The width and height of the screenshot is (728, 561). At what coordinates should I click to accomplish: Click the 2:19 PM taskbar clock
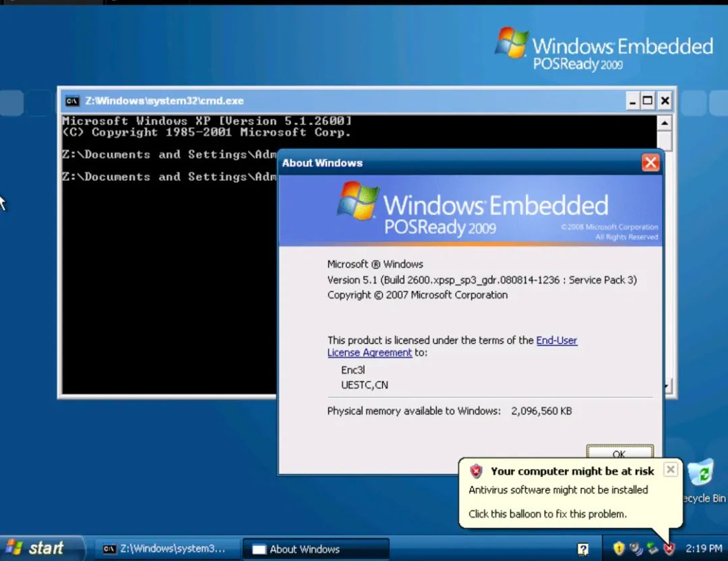703,549
